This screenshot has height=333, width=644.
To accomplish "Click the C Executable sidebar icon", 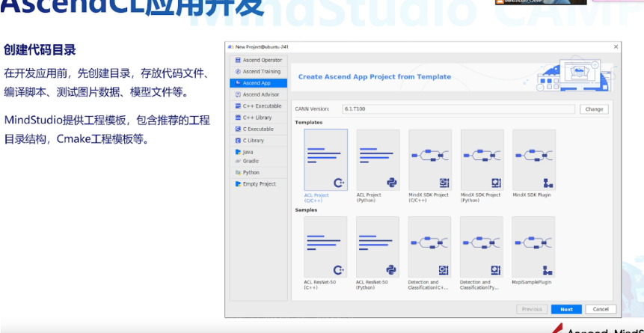I will click(238, 129).
